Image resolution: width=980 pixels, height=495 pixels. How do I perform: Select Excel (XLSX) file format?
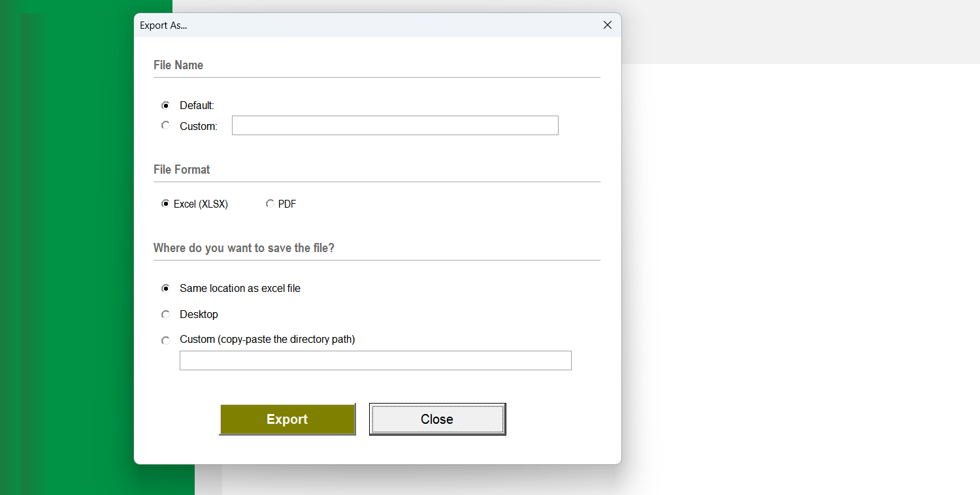pyautogui.click(x=166, y=204)
